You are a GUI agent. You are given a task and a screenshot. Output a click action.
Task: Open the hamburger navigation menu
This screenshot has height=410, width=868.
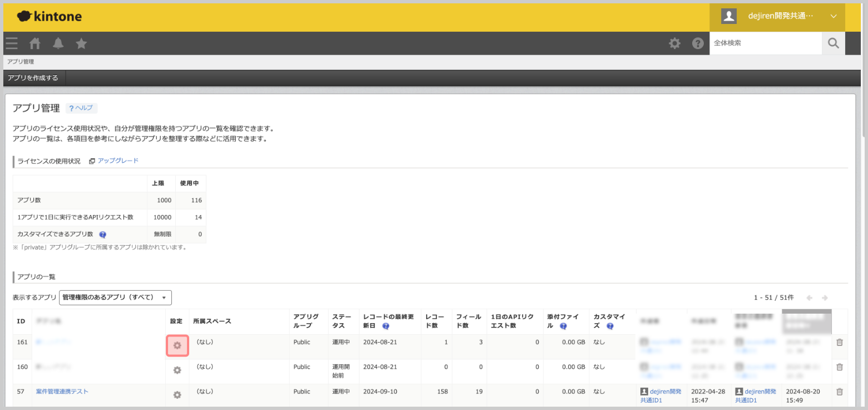pos(12,43)
